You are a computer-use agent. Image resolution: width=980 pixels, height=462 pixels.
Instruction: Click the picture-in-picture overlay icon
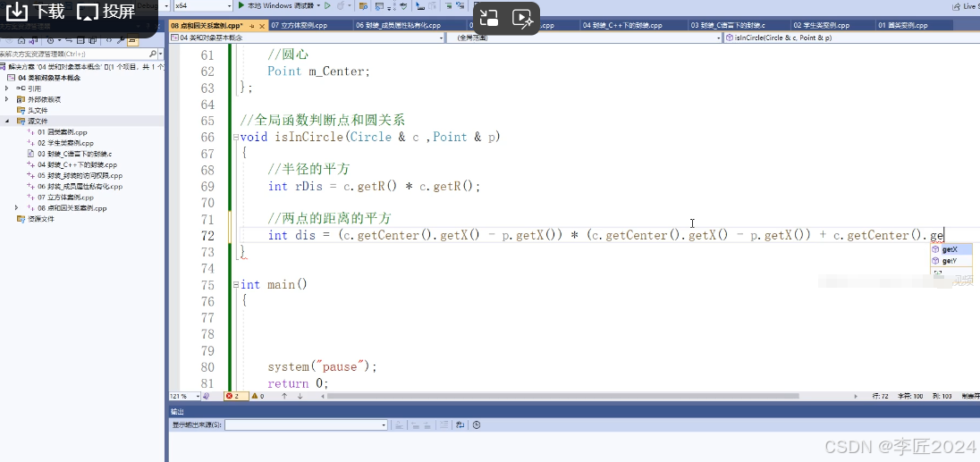490,18
